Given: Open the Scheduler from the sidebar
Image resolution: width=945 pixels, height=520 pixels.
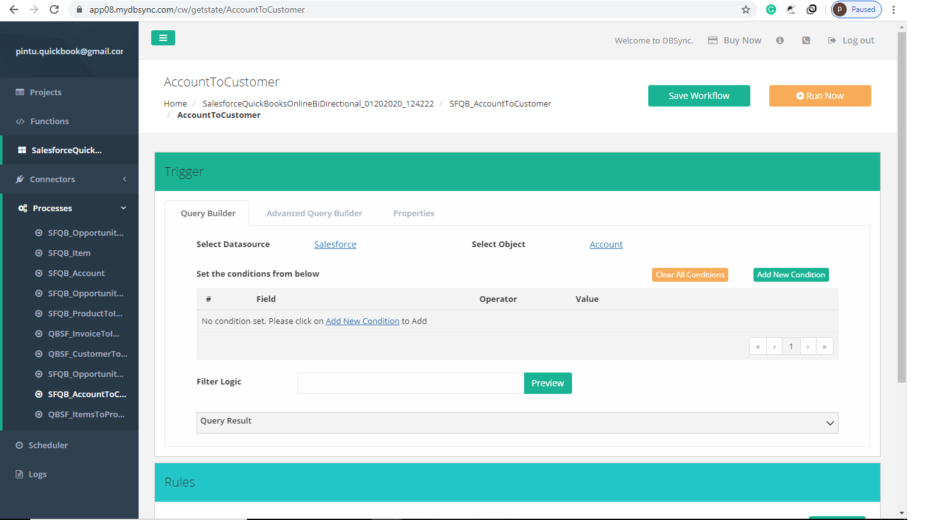Looking at the screenshot, I should pyautogui.click(x=47, y=445).
